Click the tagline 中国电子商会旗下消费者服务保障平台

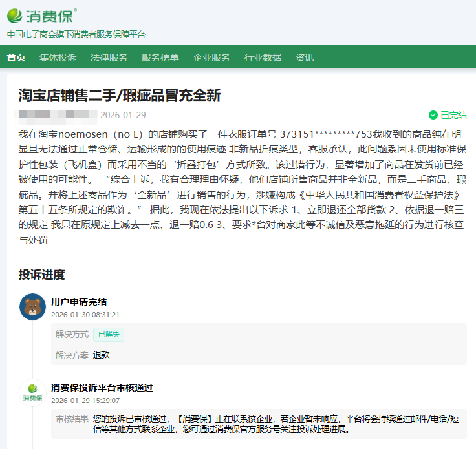pos(76,34)
